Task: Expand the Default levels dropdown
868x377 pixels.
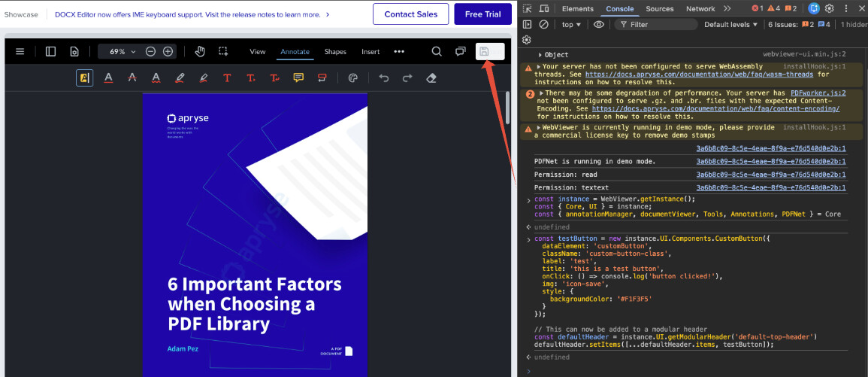Action: 730,24
